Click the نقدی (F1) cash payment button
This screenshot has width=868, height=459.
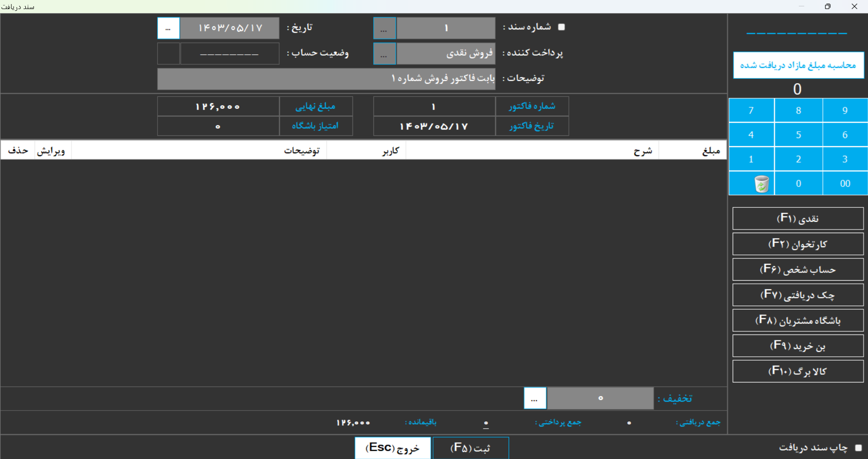click(x=798, y=219)
